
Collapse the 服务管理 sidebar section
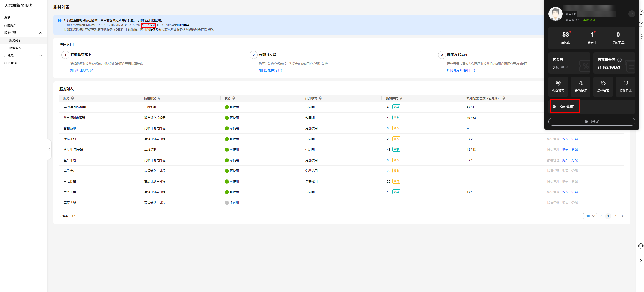(x=41, y=33)
